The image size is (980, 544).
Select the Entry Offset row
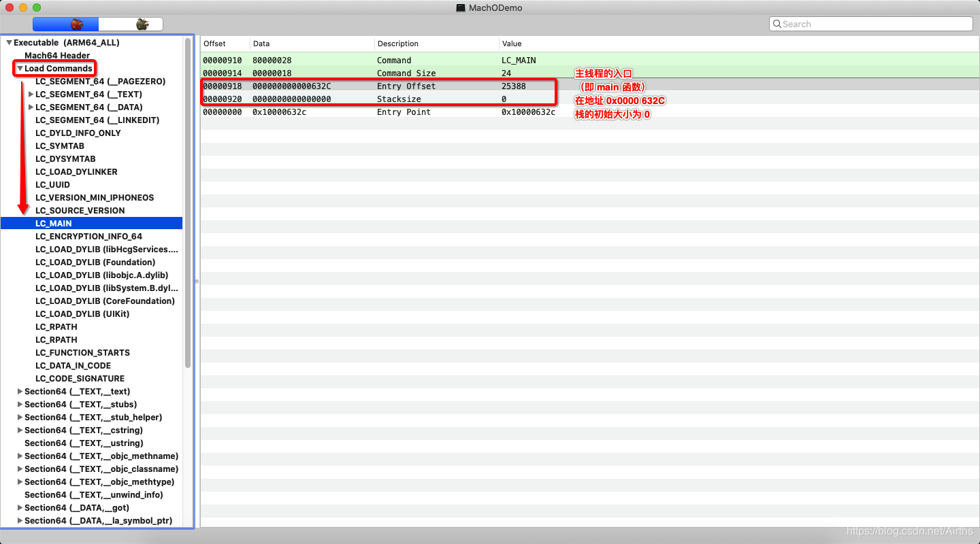tap(590, 86)
